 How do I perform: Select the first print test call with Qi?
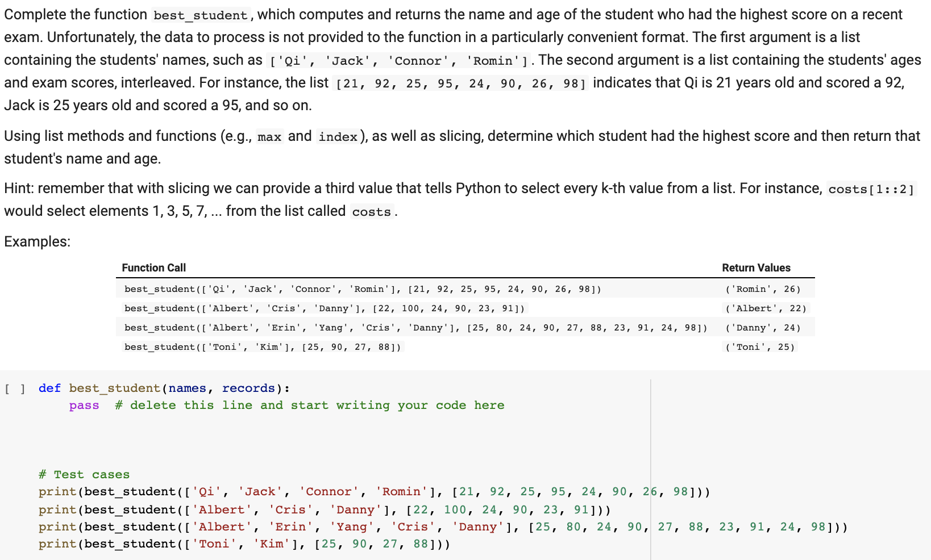click(369, 491)
